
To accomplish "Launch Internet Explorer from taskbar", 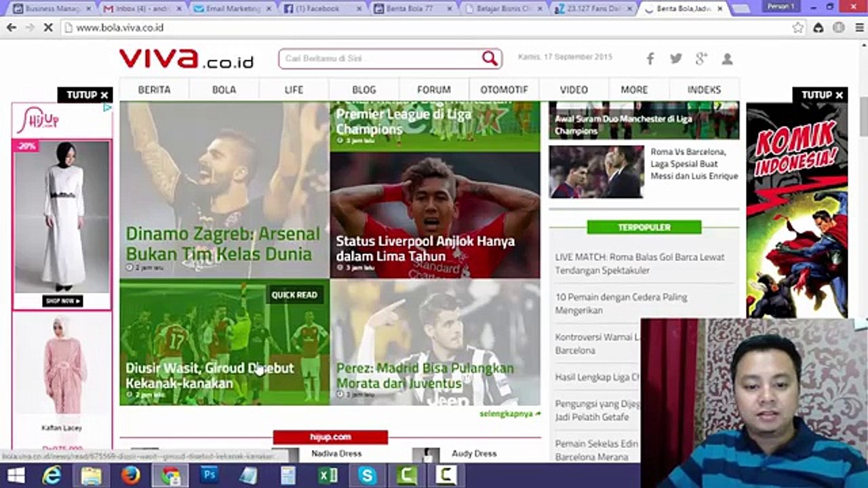I will pyautogui.click(x=52, y=476).
